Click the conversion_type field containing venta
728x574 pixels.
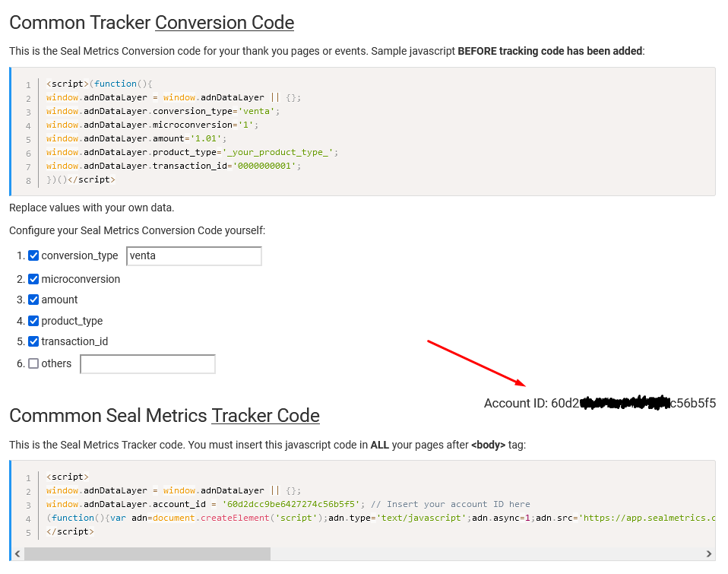click(x=194, y=256)
